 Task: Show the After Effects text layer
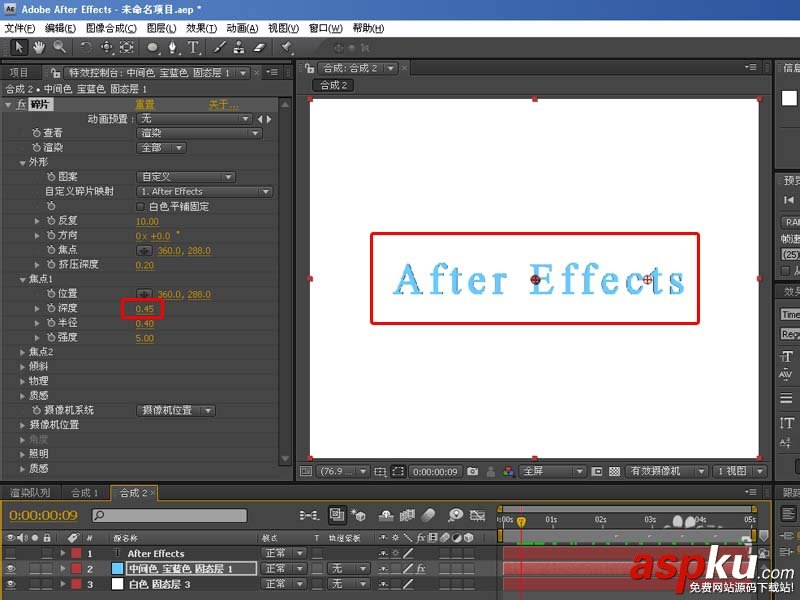[10, 553]
